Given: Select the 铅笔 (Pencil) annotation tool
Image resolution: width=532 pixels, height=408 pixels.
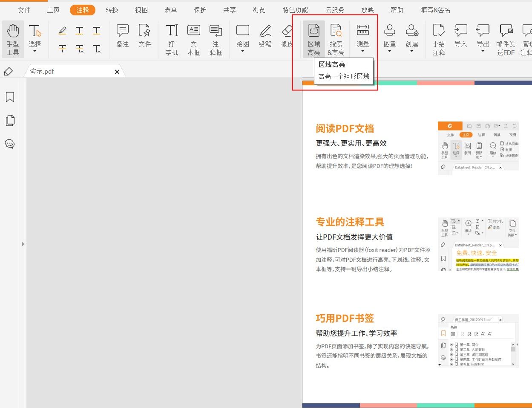Looking at the screenshot, I should [x=265, y=38].
